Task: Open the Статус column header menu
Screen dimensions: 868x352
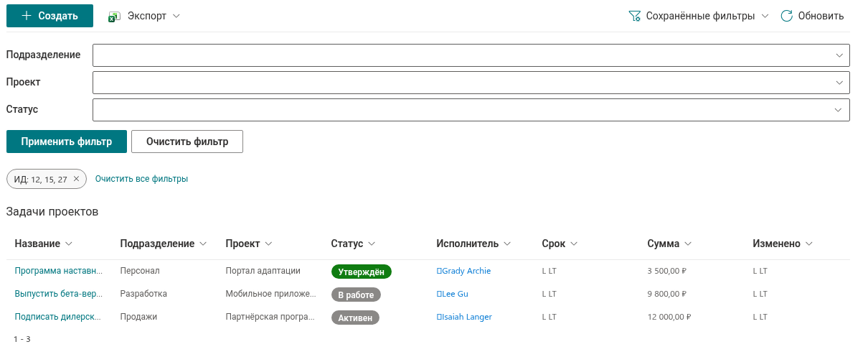Action: click(x=354, y=244)
